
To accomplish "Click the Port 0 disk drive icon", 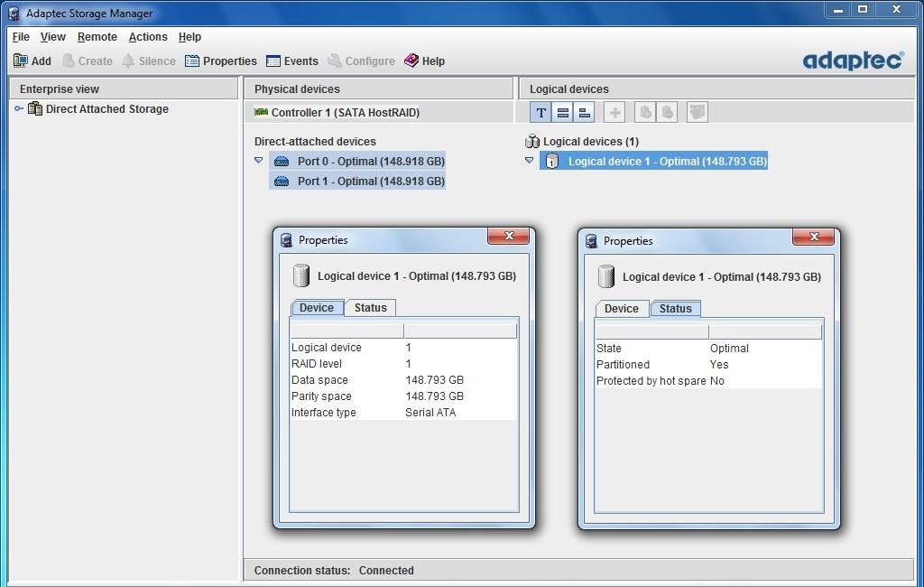I will (282, 161).
